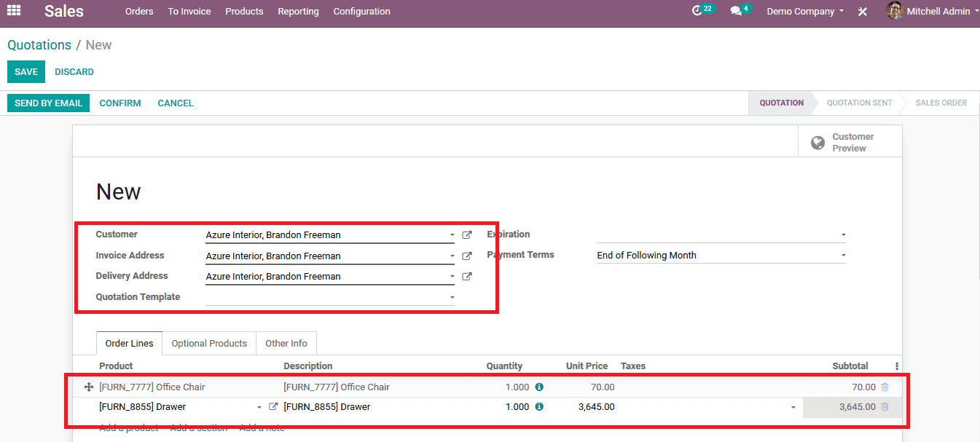The width and height of the screenshot is (980, 442).
Task: Click Office Chair unit price 70.00
Action: point(602,387)
